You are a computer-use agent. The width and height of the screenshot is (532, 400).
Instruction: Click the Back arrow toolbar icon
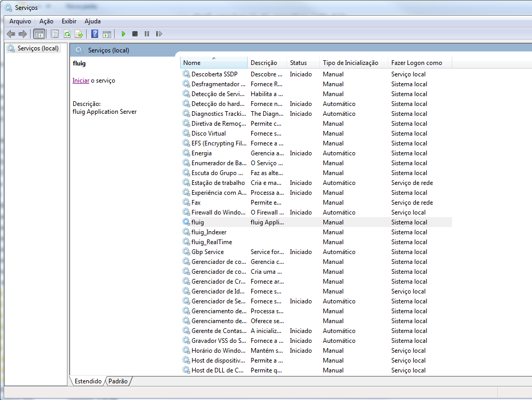(x=11, y=34)
